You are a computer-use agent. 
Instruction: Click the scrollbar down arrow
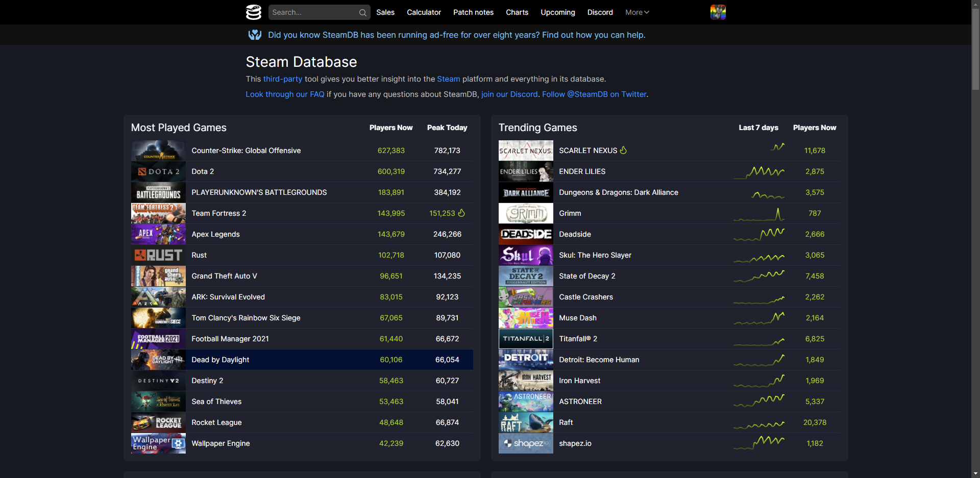tap(975, 474)
